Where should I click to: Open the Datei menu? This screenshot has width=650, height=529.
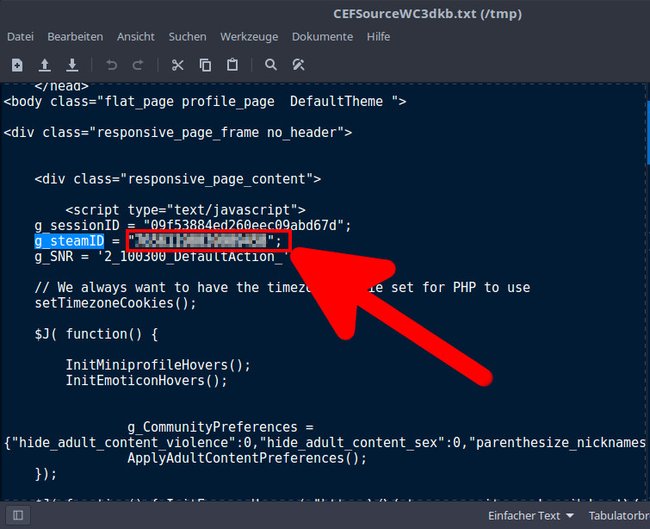point(20,36)
